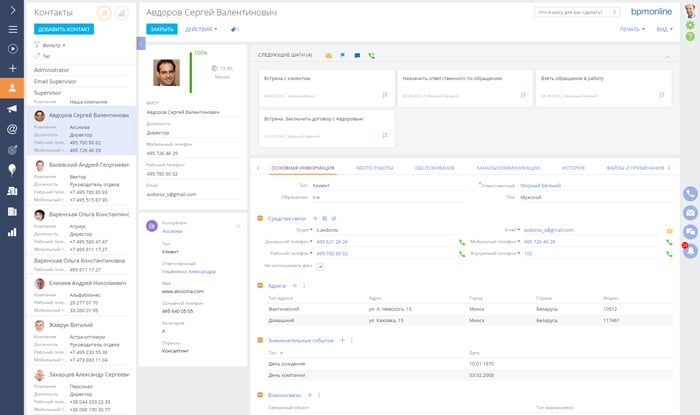This screenshot has height=415, width=700.
Task: Open the notifications bell in right panel
Action: [690, 249]
